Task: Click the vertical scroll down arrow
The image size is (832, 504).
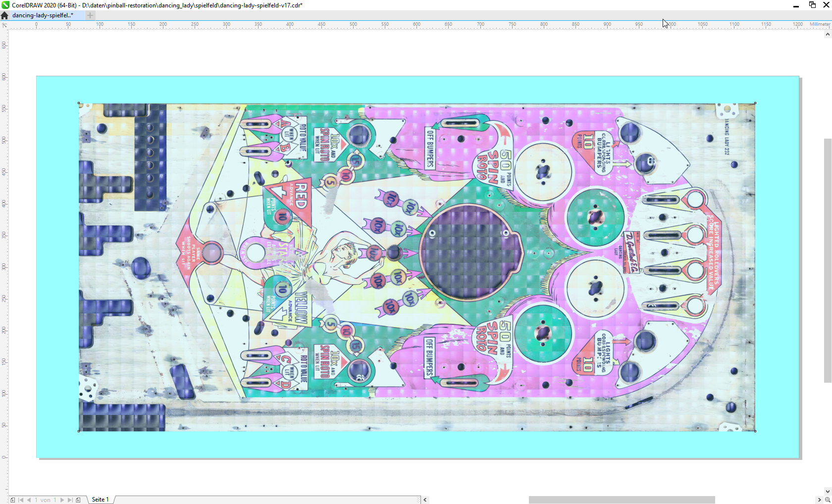Action: [828, 492]
